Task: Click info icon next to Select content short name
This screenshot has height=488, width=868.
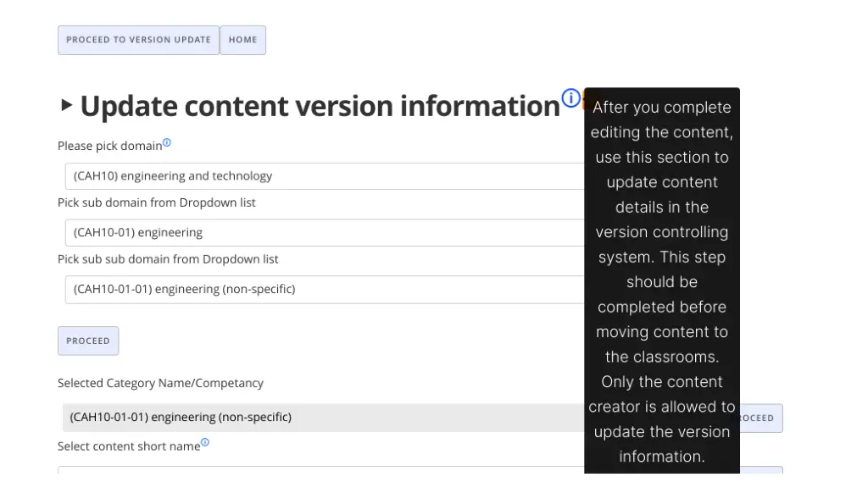Action: coord(205,442)
